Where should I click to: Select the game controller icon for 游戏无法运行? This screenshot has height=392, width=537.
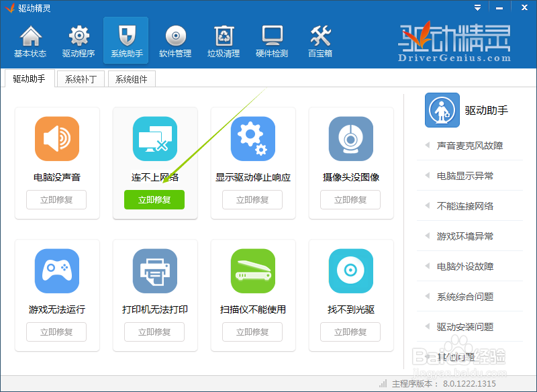tap(57, 271)
